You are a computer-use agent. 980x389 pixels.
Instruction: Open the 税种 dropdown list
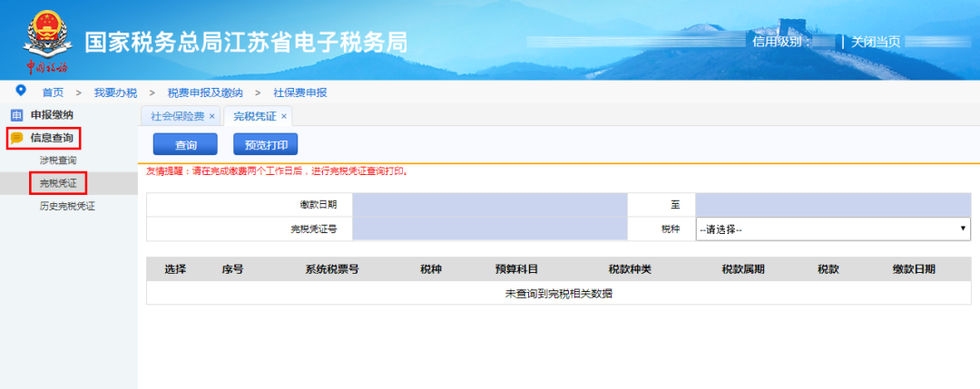833,229
